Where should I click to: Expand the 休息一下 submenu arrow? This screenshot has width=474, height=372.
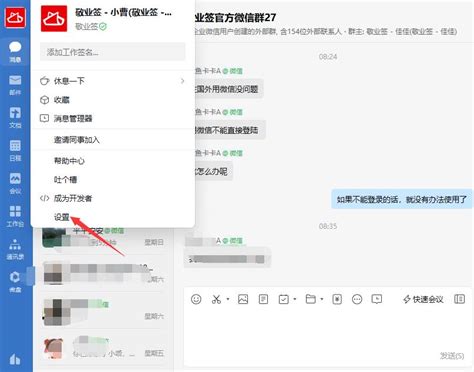click(182, 81)
